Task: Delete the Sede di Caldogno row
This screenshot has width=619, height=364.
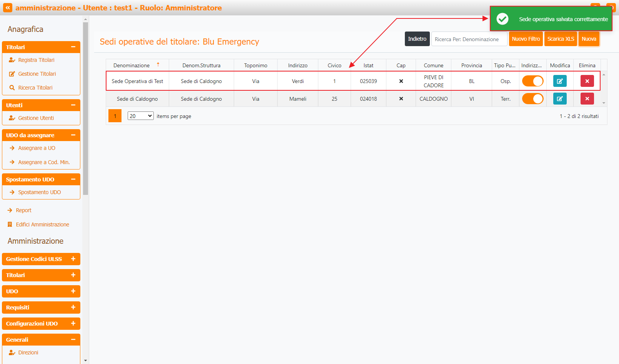Action: pyautogui.click(x=587, y=99)
